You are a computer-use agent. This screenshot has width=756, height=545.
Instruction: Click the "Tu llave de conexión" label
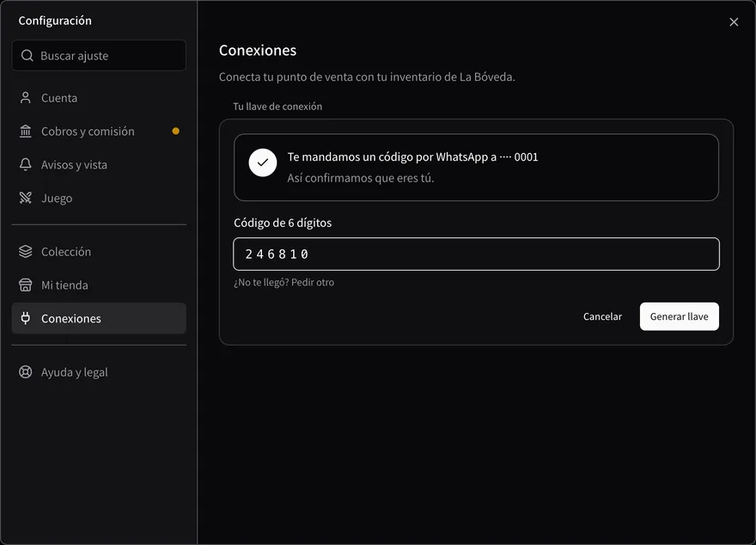click(277, 107)
